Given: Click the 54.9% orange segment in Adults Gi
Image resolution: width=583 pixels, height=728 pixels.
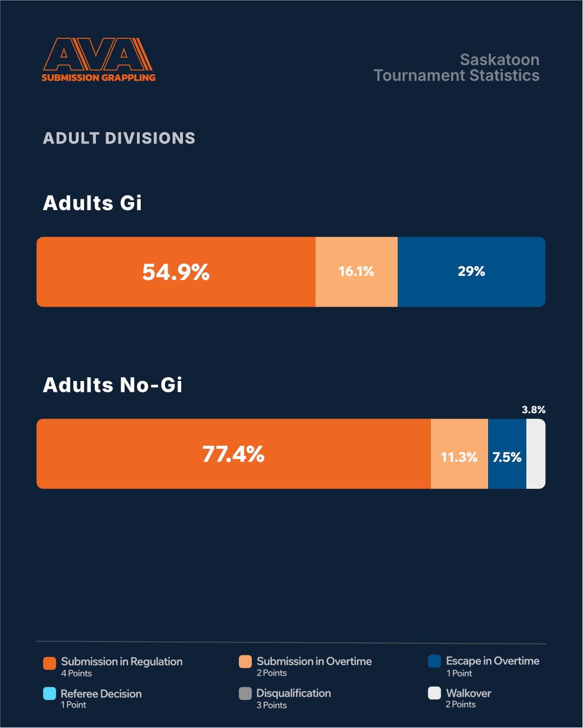Looking at the screenshot, I should (176, 272).
